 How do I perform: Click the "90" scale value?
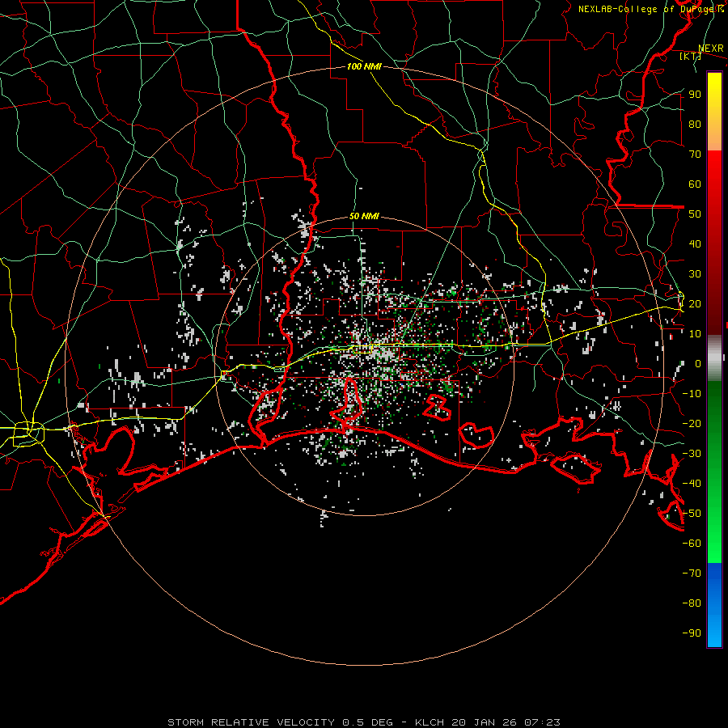click(695, 95)
